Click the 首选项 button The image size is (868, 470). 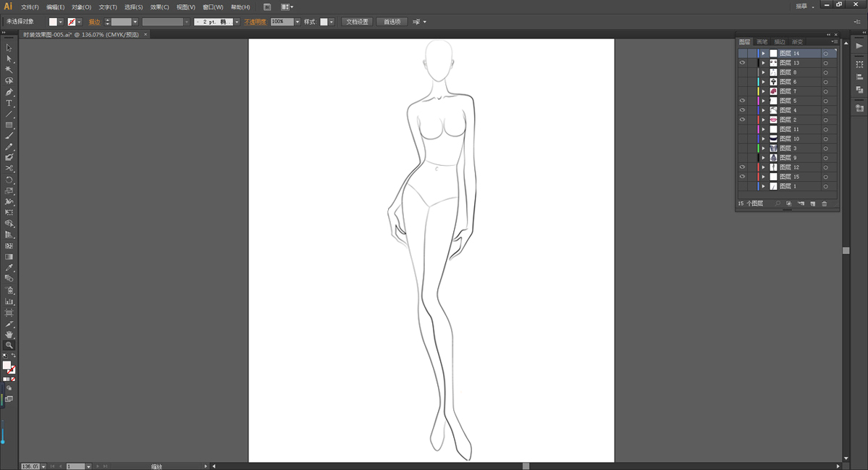392,22
